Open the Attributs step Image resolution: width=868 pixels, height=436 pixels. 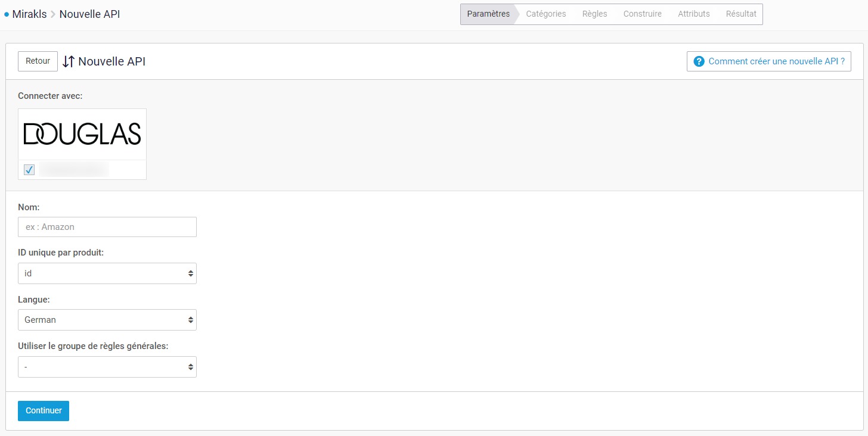click(x=694, y=14)
